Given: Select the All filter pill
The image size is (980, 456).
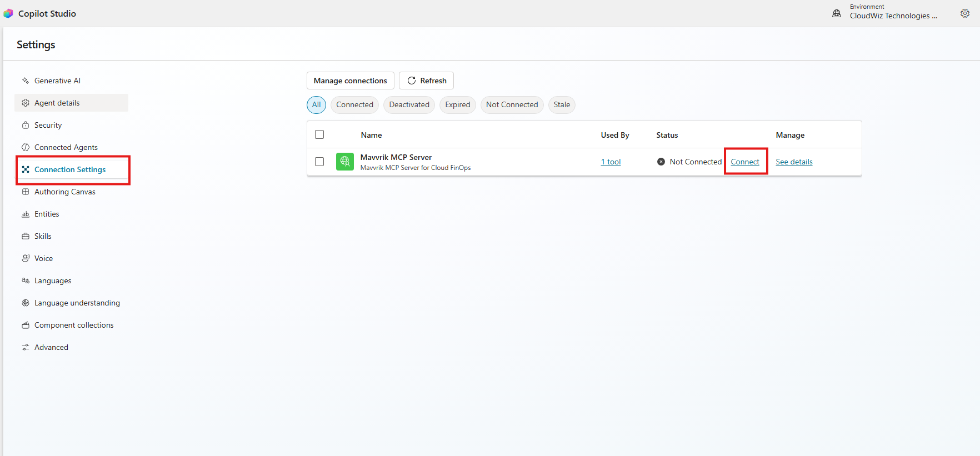Looking at the screenshot, I should (x=316, y=104).
